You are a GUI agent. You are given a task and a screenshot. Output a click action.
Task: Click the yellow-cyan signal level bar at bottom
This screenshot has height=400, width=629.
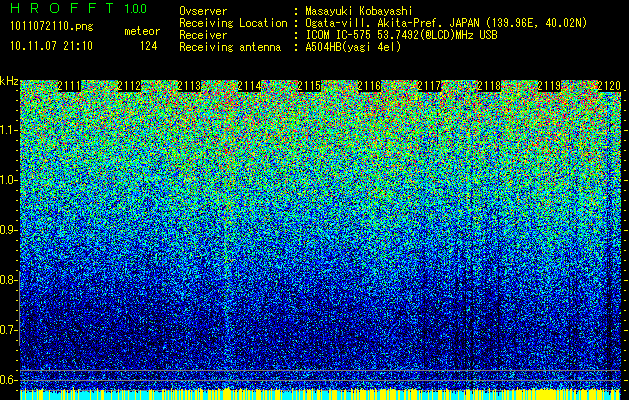(320, 394)
